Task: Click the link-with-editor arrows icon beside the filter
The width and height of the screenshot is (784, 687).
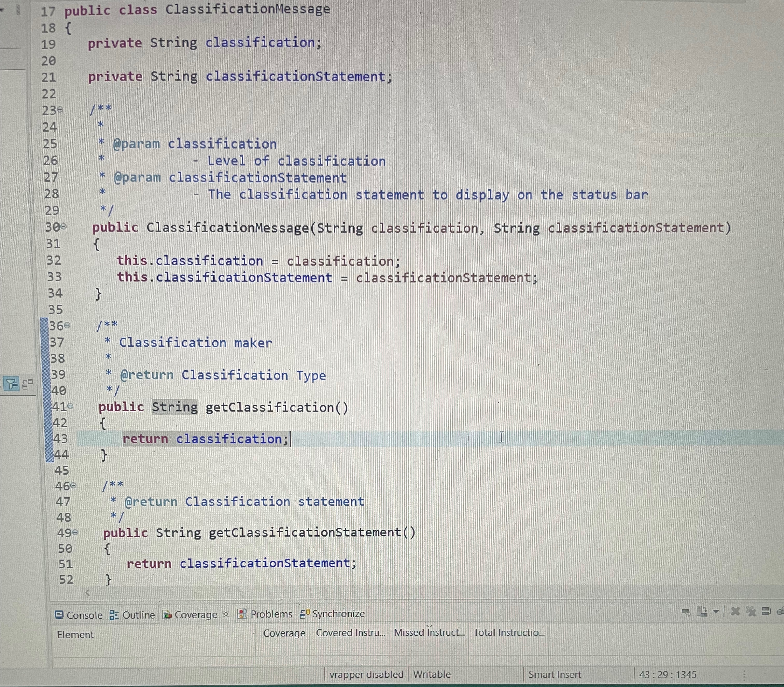Action: pyautogui.click(x=27, y=383)
